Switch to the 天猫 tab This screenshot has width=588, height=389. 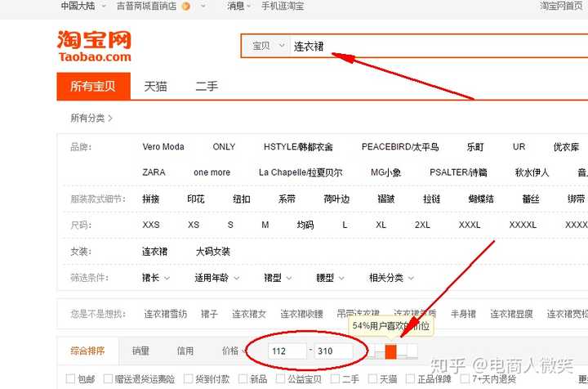click(x=155, y=87)
